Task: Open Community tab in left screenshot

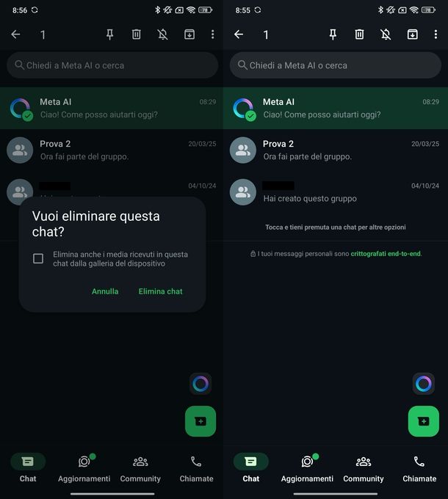Action: (x=140, y=470)
